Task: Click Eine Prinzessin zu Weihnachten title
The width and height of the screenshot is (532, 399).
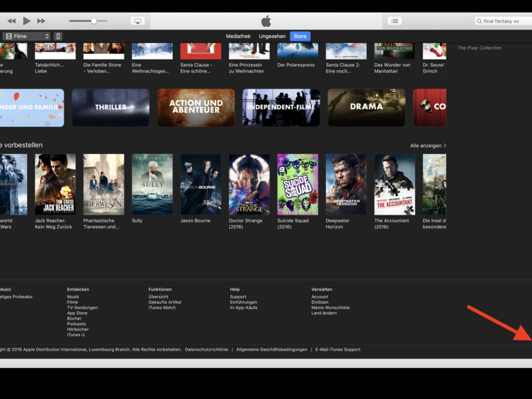Action: point(247,68)
